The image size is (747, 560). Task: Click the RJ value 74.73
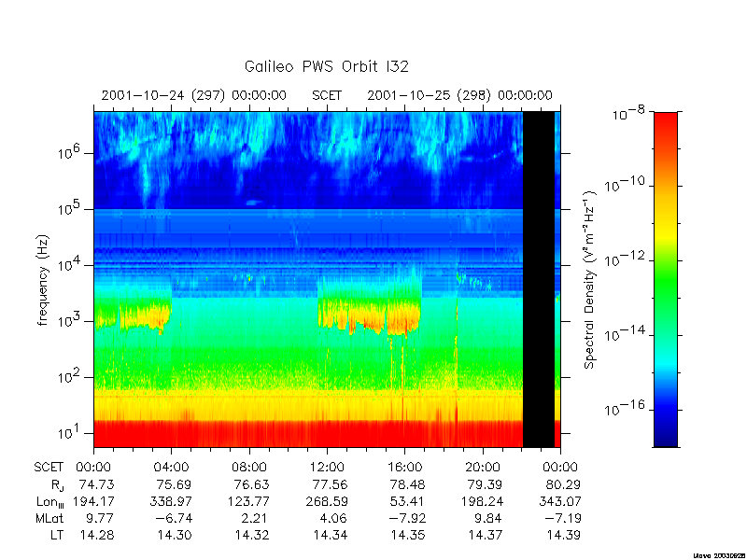tap(95, 484)
